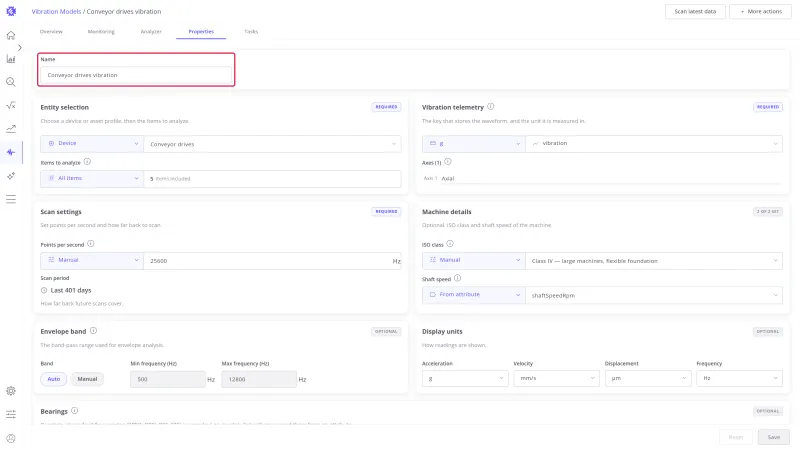Click the Min frequency 500 field
The image size is (800, 450).
coord(168,379)
